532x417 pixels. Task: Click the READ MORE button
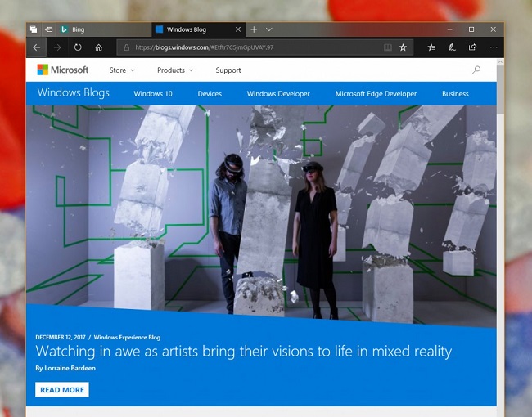(x=62, y=390)
